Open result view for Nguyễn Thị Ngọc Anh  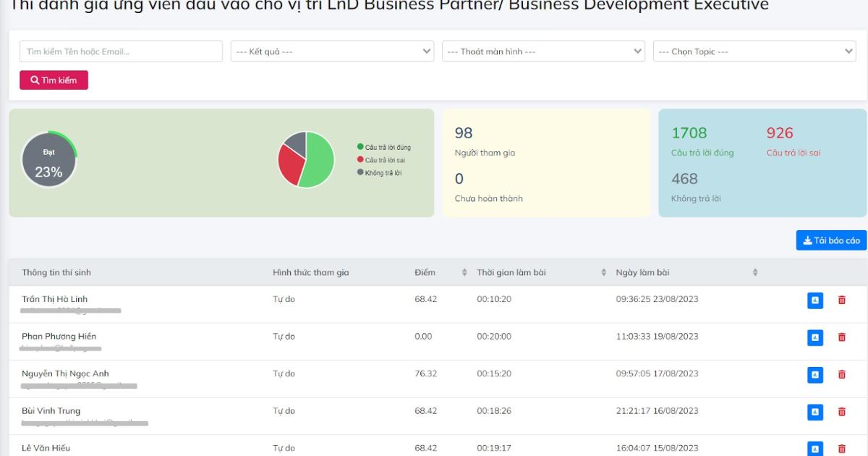tap(814, 374)
